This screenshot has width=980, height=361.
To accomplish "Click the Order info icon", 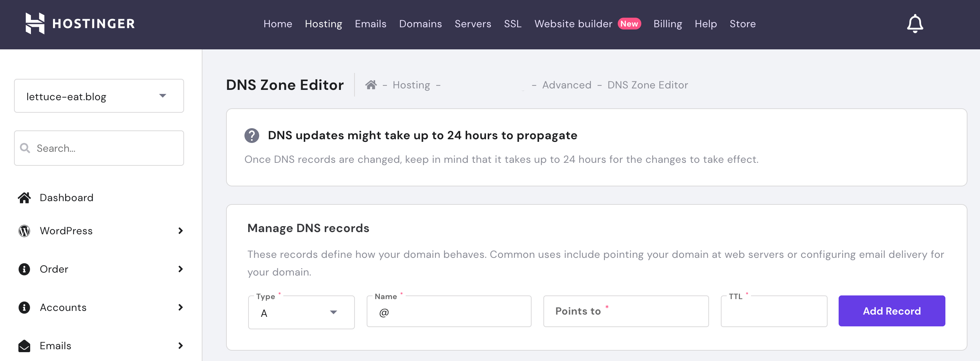I will [24, 269].
